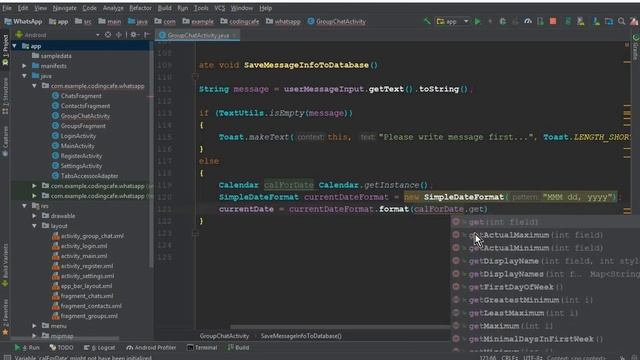
Task: Open the Build menu
Action: point(164,8)
